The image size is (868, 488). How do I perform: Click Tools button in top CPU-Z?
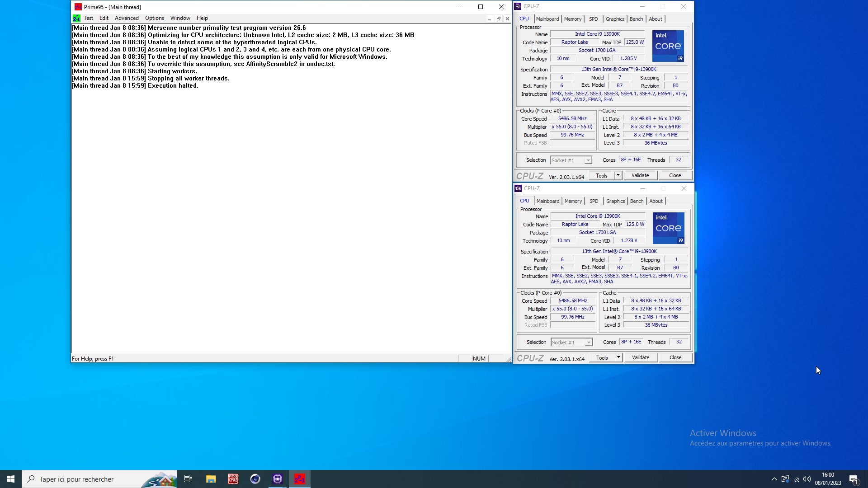(x=601, y=175)
